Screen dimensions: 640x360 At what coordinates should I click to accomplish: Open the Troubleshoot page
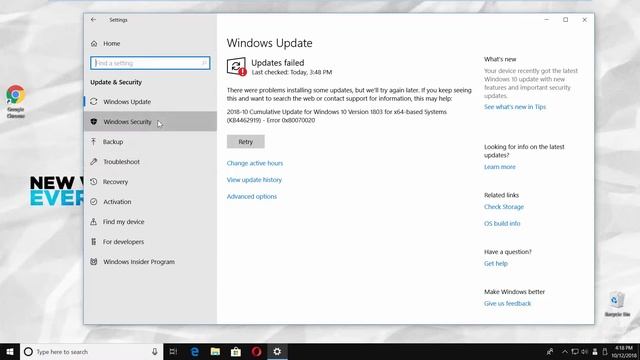tap(150, 162)
